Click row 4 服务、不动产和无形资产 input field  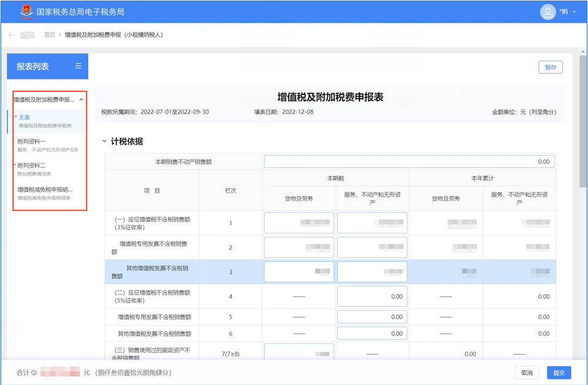(372, 297)
